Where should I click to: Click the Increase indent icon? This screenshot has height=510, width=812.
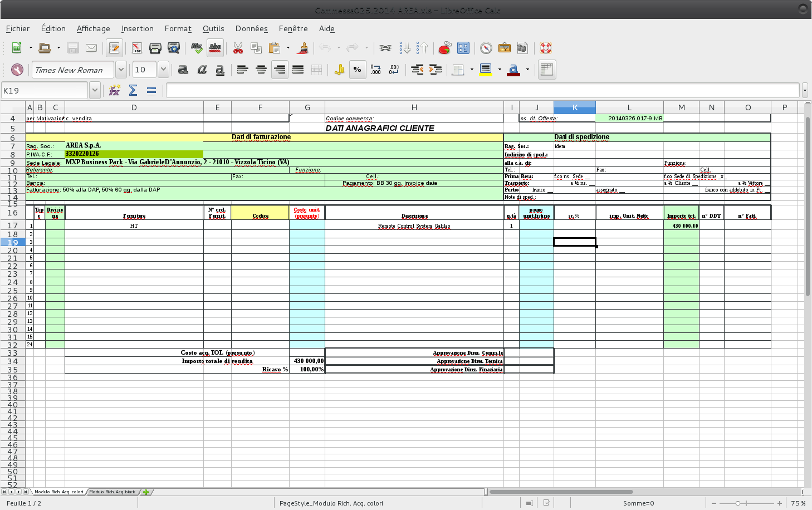coord(436,70)
